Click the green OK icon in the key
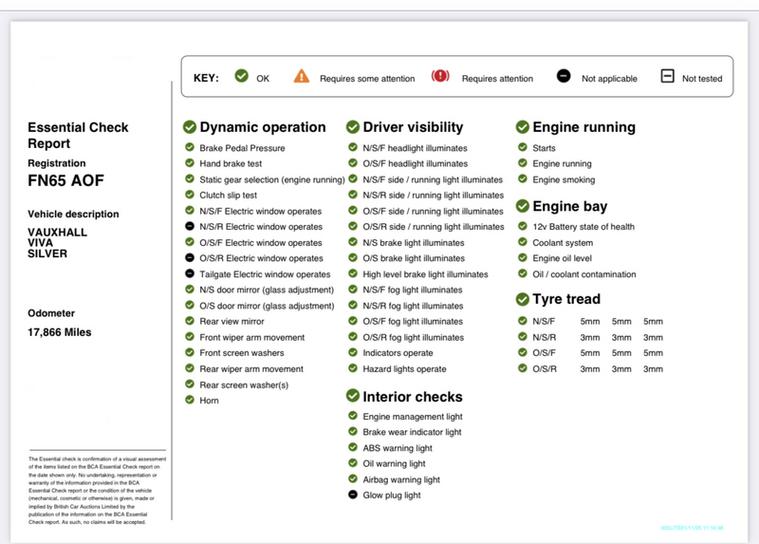 241,77
